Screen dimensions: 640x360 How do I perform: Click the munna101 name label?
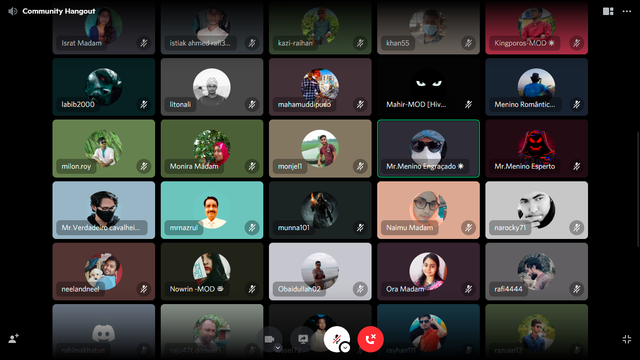pos(294,228)
